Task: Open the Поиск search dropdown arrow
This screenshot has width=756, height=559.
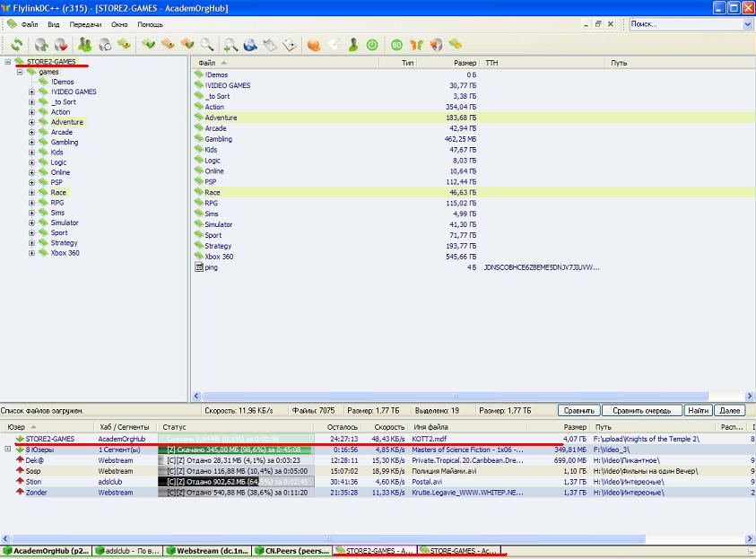Action: (x=748, y=24)
